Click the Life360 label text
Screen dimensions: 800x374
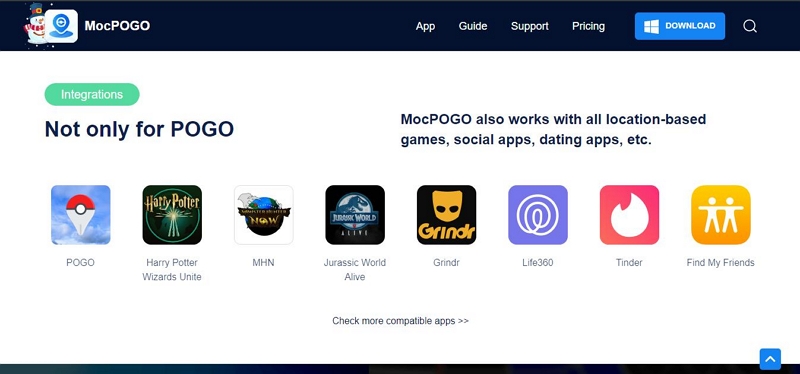(538, 263)
